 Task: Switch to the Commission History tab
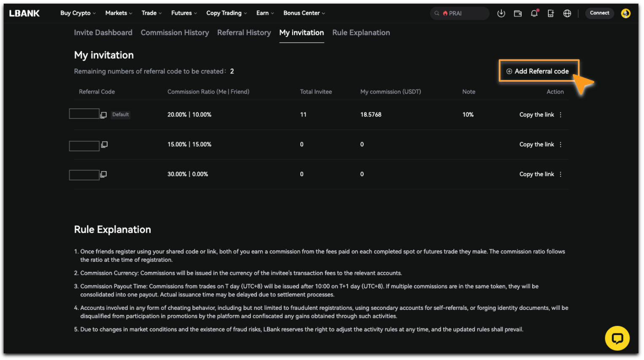coord(175,33)
